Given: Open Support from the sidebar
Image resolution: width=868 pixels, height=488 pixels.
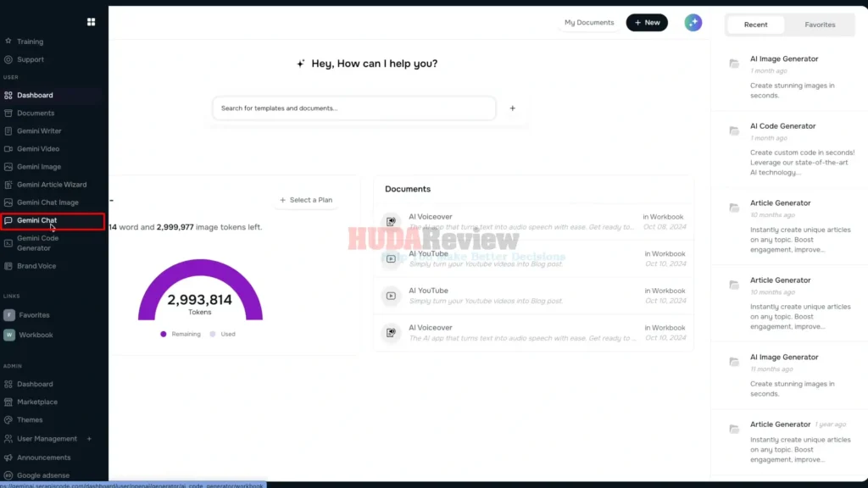Looking at the screenshot, I should click(30, 59).
